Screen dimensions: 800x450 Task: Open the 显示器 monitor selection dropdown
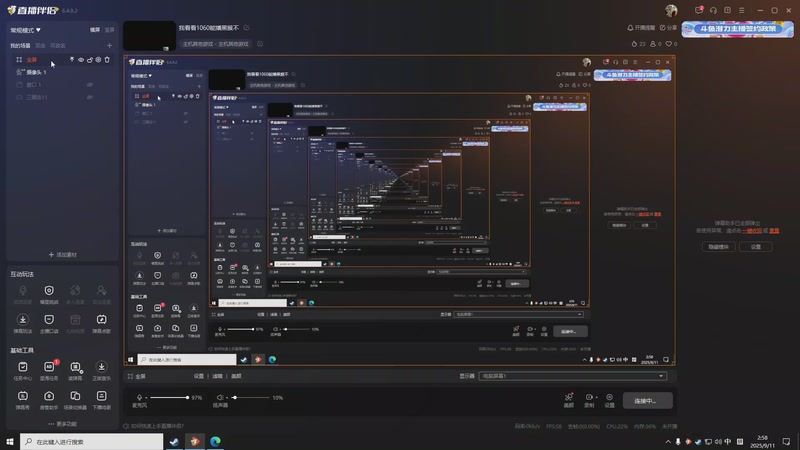pos(572,376)
